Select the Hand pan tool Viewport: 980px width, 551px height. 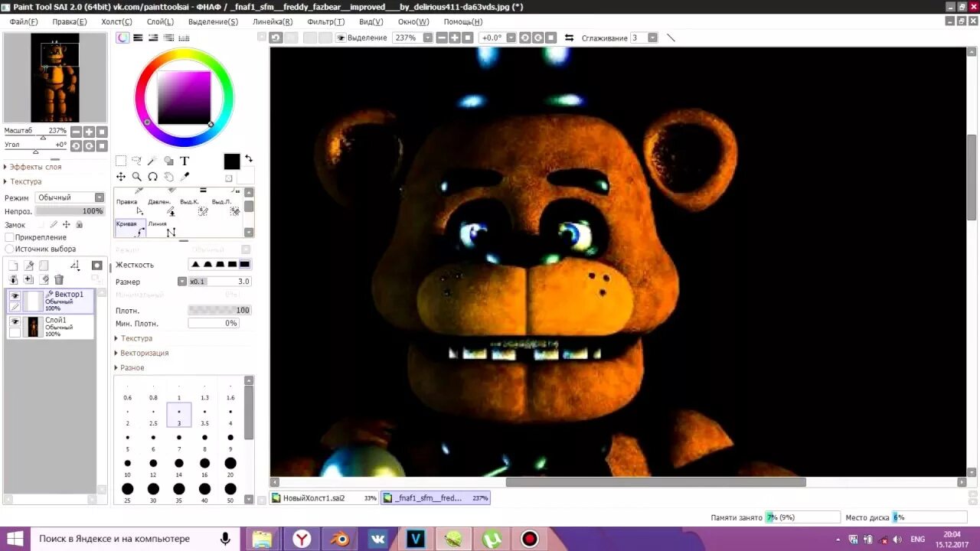168,177
